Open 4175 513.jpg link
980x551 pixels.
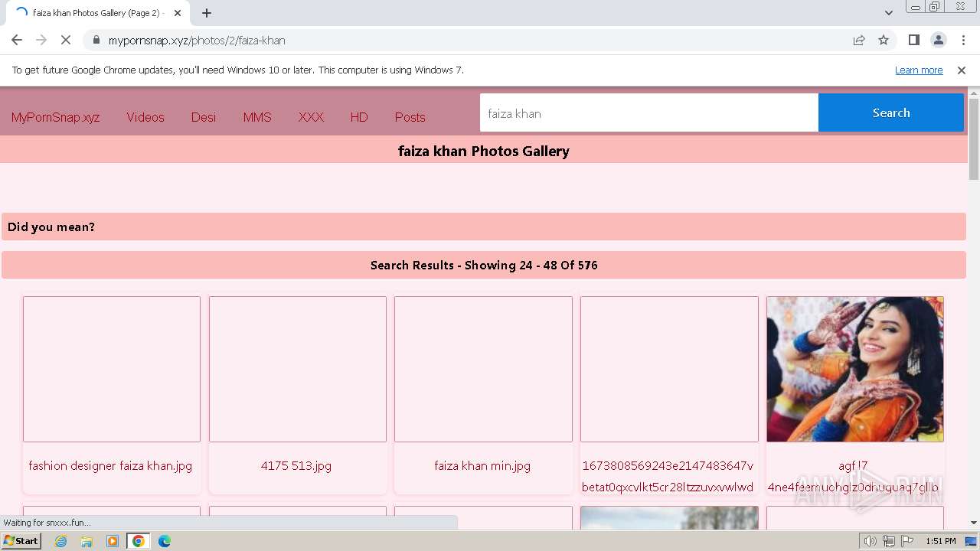coord(296,465)
